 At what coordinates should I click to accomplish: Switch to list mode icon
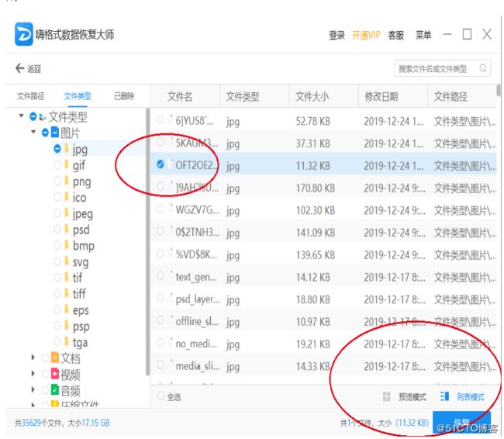[x=444, y=397]
